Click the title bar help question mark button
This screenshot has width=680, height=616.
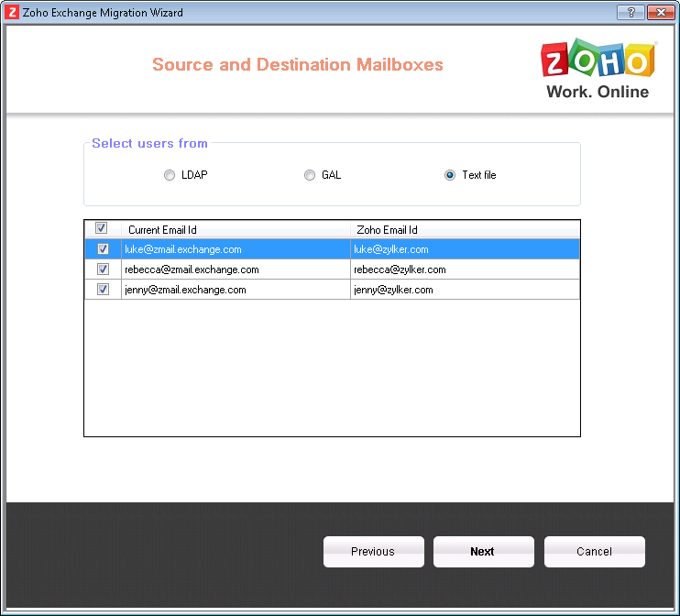(x=630, y=13)
